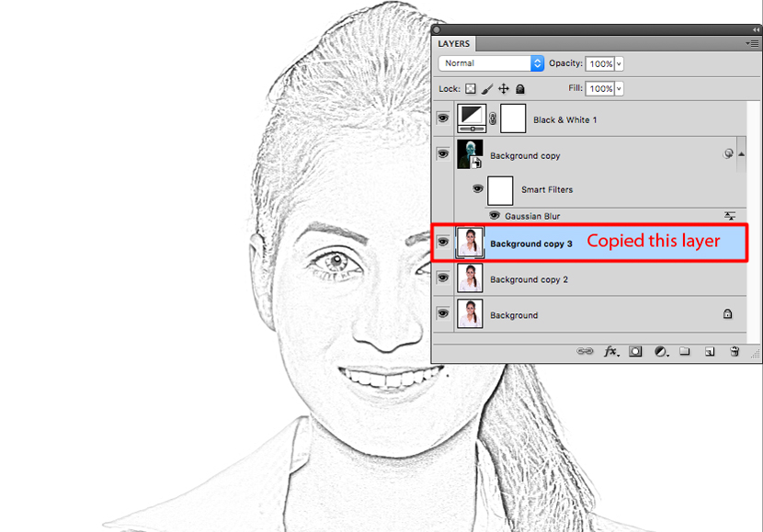Image resolution: width=763 pixels, height=532 pixels.
Task: Click the Lock transparent pixels icon
Action: click(x=471, y=89)
